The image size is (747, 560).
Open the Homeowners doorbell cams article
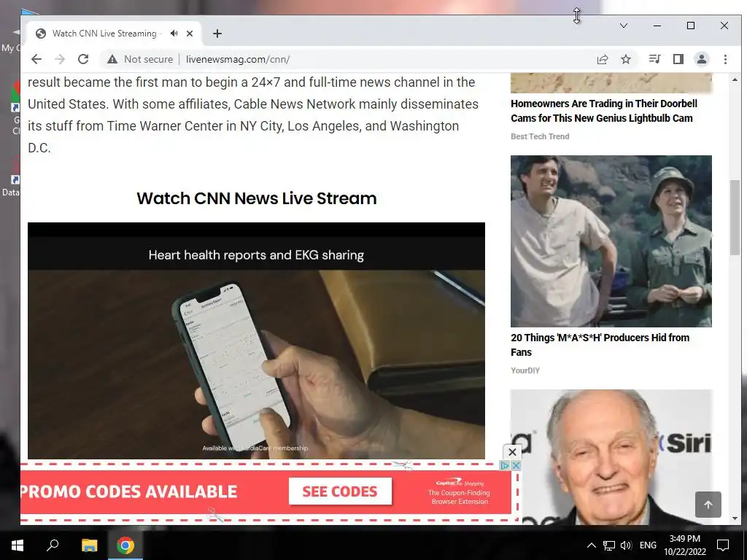(604, 111)
